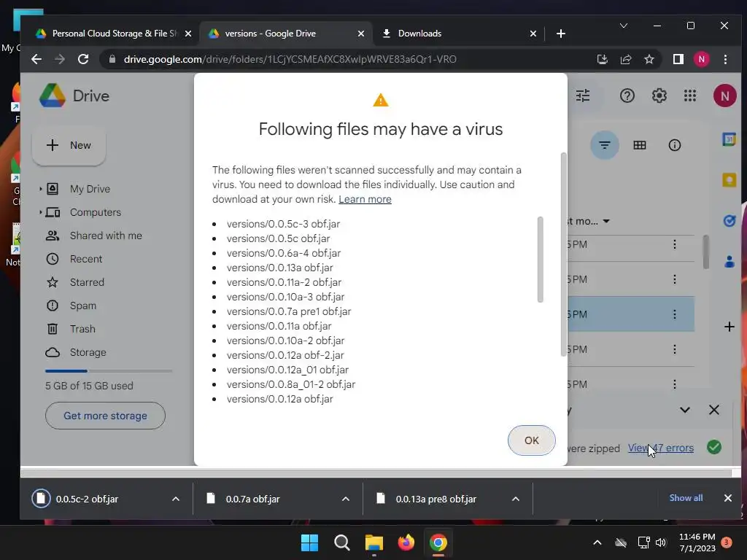Toggle Chrome side panel icon
The height and width of the screenshot is (560, 747).
pyautogui.click(x=678, y=59)
